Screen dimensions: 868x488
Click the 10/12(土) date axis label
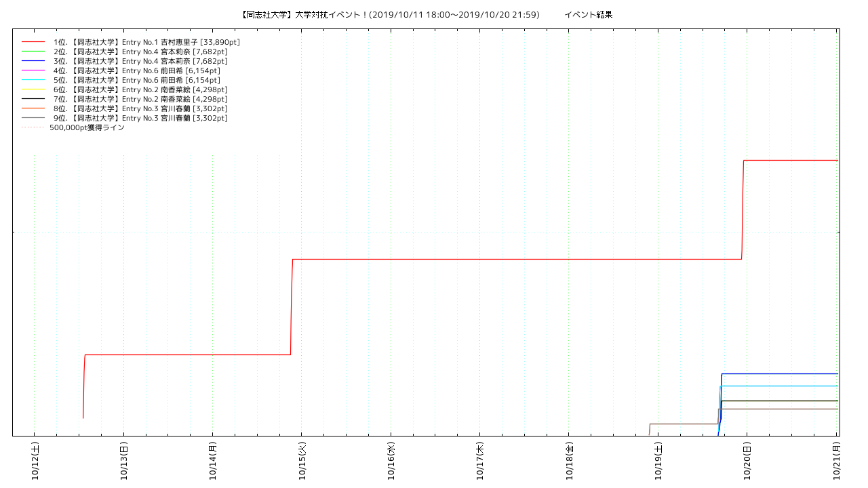(x=35, y=460)
